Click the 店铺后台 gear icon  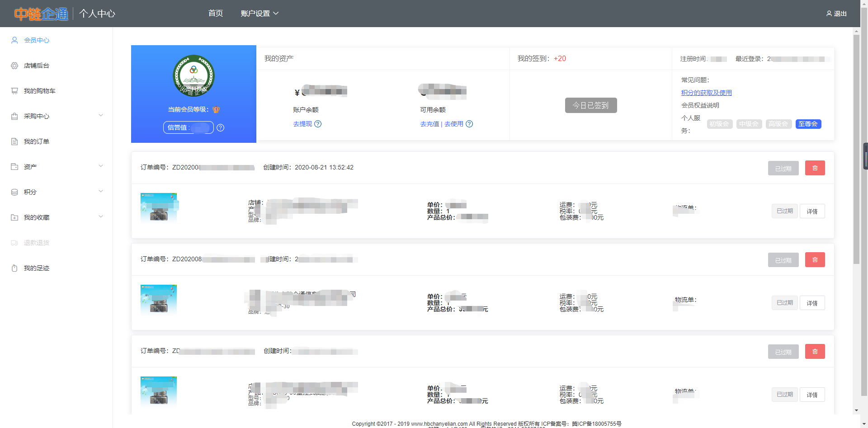point(14,66)
